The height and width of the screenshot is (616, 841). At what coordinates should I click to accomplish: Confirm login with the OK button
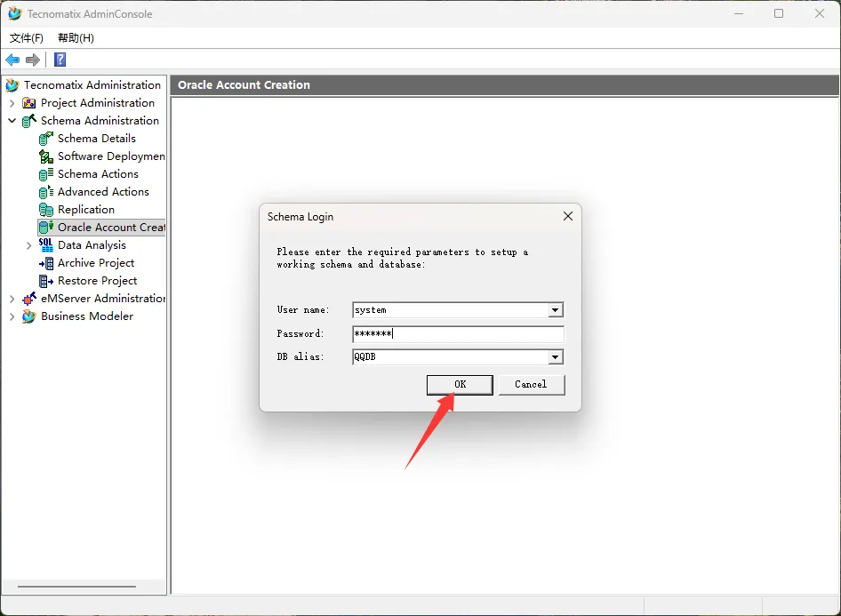point(460,384)
